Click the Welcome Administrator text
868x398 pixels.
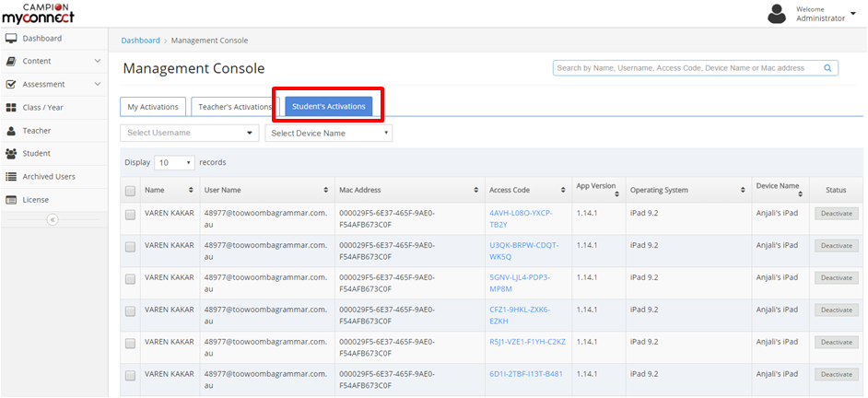coord(820,14)
